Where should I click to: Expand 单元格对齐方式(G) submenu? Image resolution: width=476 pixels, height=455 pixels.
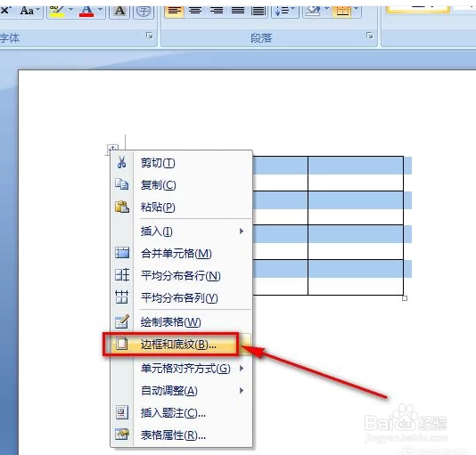point(181,369)
